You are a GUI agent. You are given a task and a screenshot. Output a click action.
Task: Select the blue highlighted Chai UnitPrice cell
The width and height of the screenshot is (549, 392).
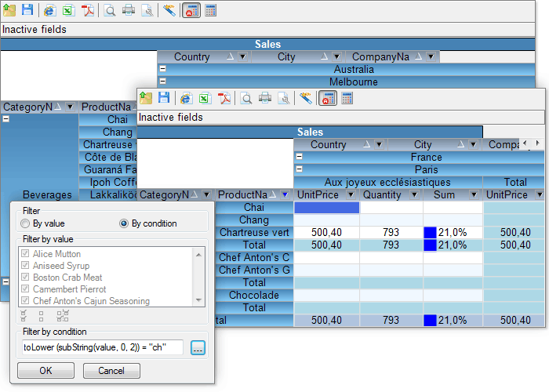pos(327,207)
